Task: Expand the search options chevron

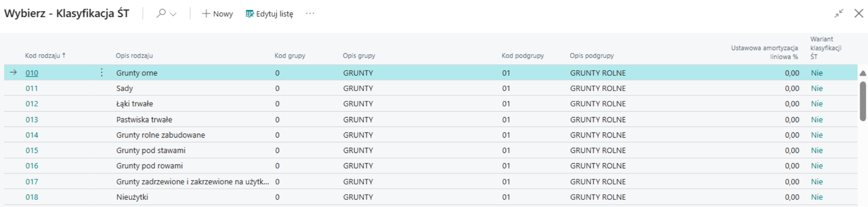Action: 173,14
